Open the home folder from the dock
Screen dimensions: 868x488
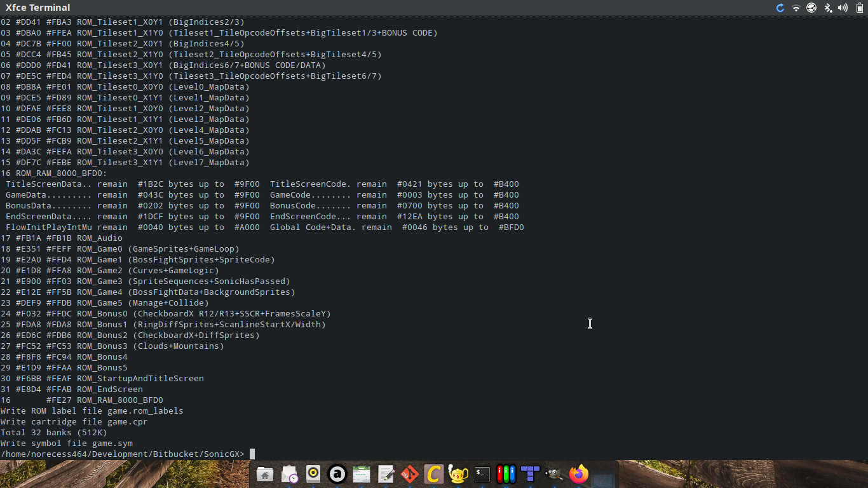[266, 474]
